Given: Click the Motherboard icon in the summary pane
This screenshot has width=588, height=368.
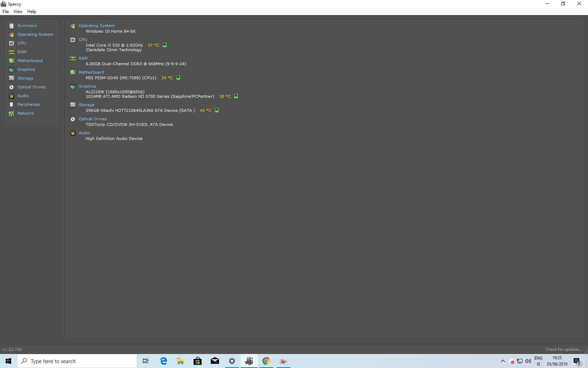Looking at the screenshot, I should (x=73, y=73).
